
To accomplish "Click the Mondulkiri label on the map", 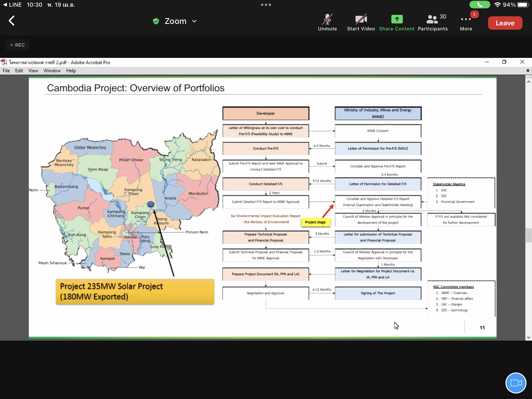I will tap(198, 194).
